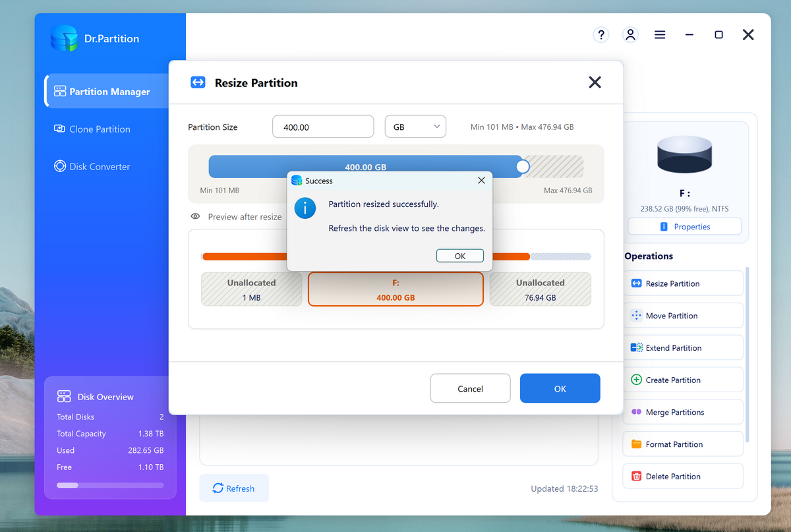
Task: Click the partition size slider handle
Action: tap(523, 167)
